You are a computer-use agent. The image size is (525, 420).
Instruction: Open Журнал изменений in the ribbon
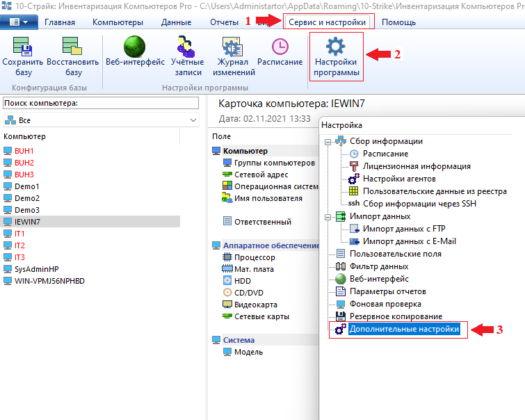[234, 57]
